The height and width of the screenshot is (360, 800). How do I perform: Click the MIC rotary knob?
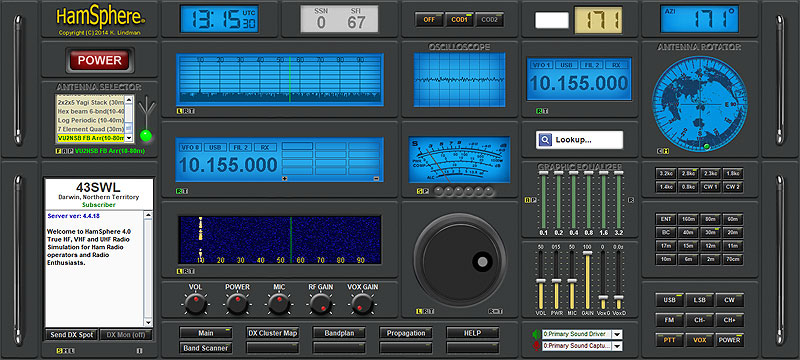[279, 304]
